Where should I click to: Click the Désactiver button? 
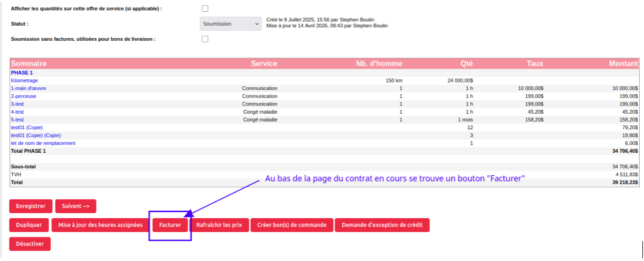pos(30,244)
